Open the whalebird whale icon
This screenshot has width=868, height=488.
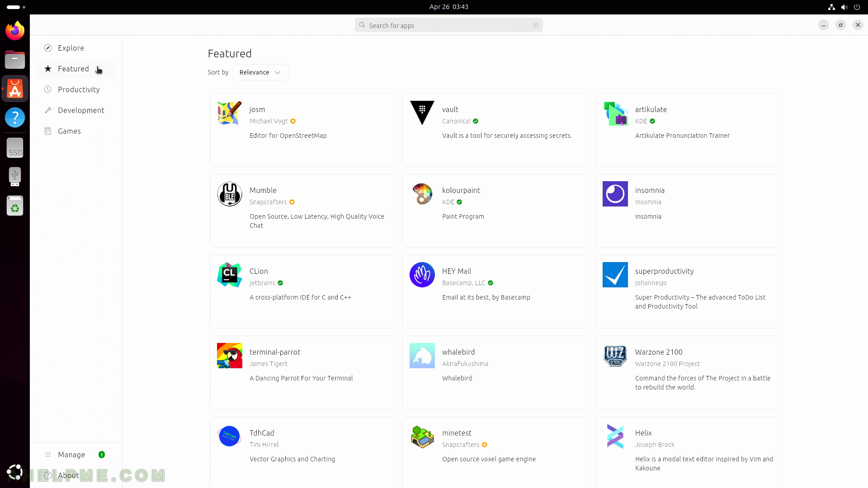[x=422, y=356]
